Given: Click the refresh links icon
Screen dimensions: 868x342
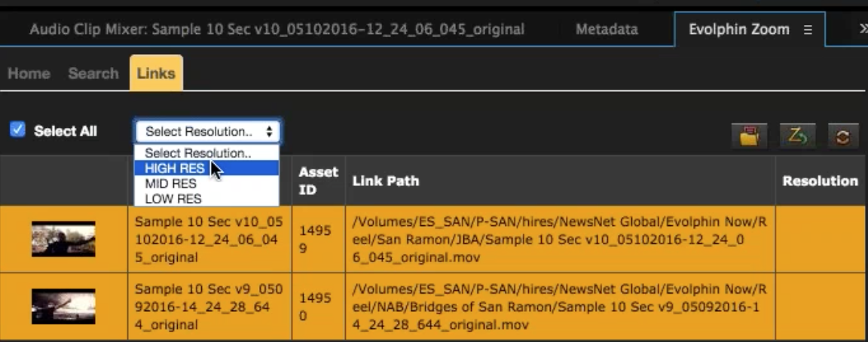Looking at the screenshot, I should [x=843, y=136].
